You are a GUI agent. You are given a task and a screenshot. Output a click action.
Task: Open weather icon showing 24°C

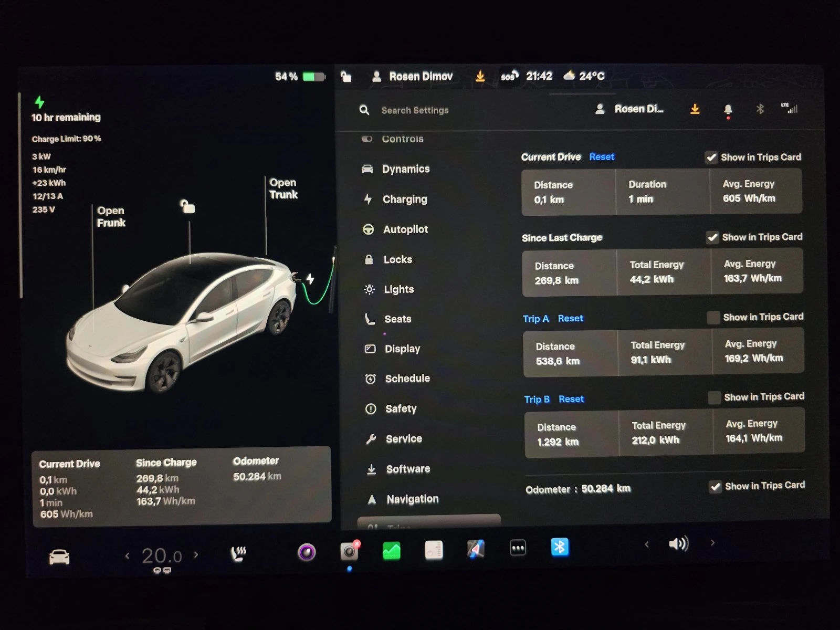(x=584, y=76)
